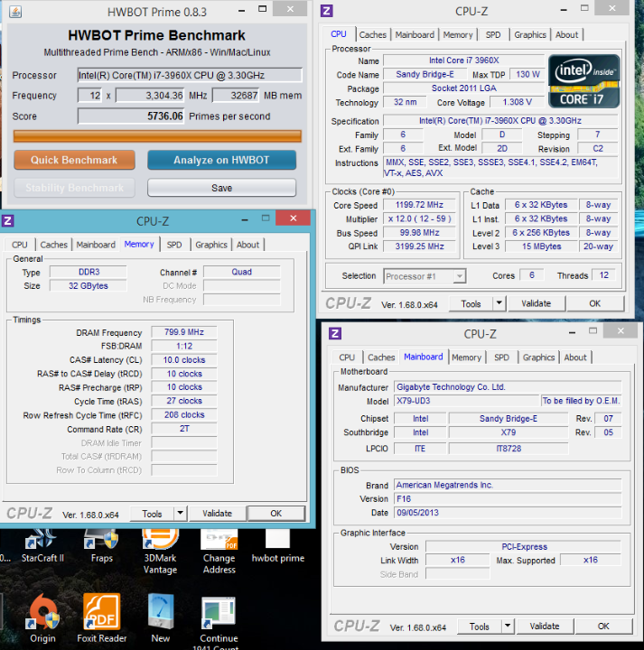
Task: Click the DRAM Frequency value 799.9 MHz
Action: point(184,332)
